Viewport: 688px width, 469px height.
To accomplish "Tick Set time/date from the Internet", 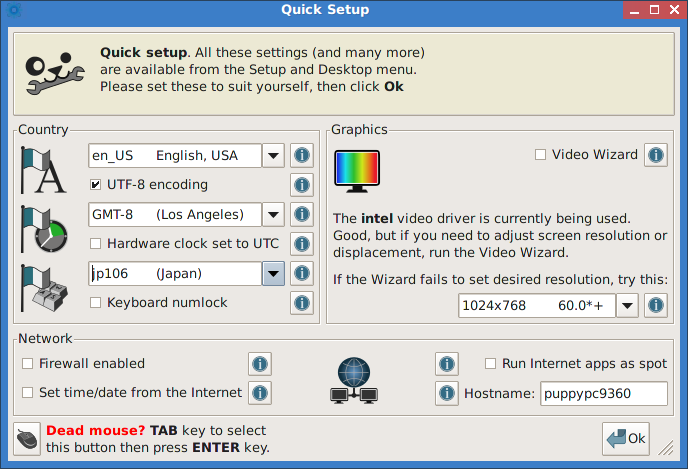I will click(28, 393).
